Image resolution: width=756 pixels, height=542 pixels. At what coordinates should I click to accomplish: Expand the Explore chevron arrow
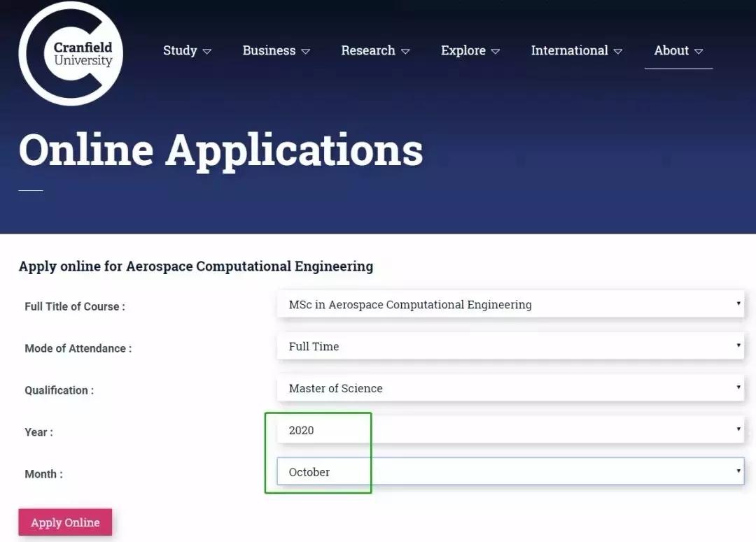click(496, 51)
